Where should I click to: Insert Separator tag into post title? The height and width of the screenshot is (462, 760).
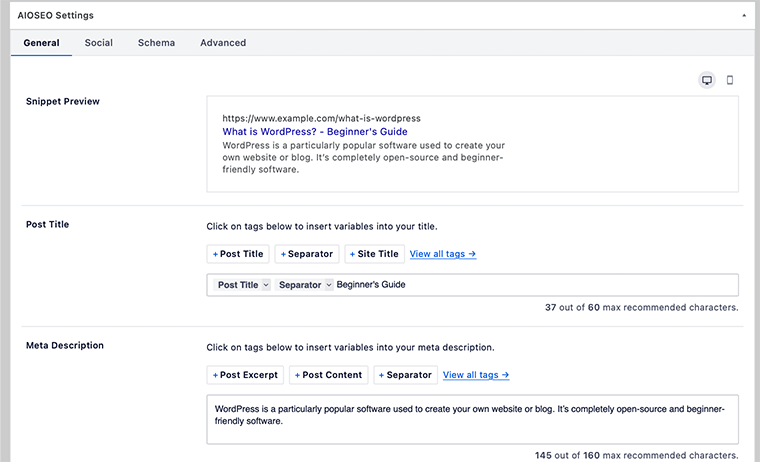[307, 254]
